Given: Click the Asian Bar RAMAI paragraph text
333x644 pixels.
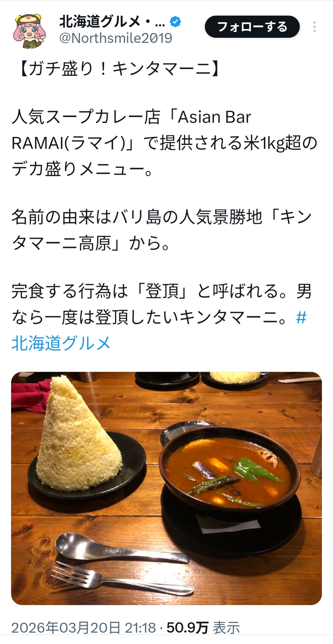Looking at the screenshot, I should [164, 143].
